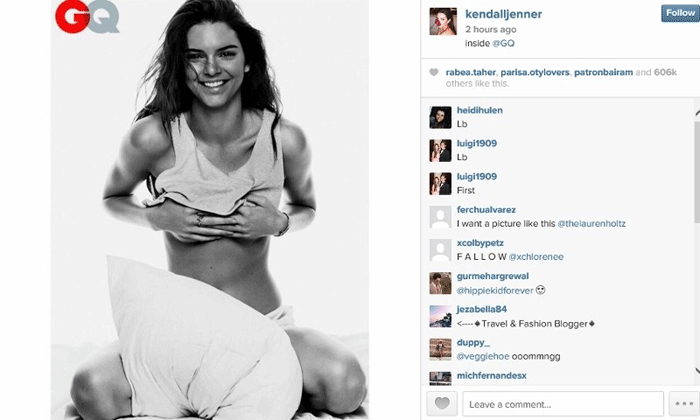Click xcolbypetz's default avatar icon
This screenshot has height=420, width=700.
440,250
